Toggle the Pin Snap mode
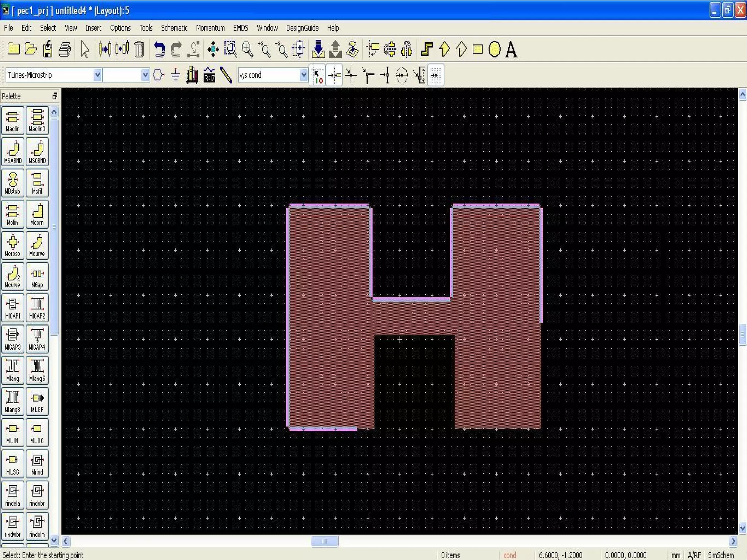747x560 pixels. (x=334, y=75)
